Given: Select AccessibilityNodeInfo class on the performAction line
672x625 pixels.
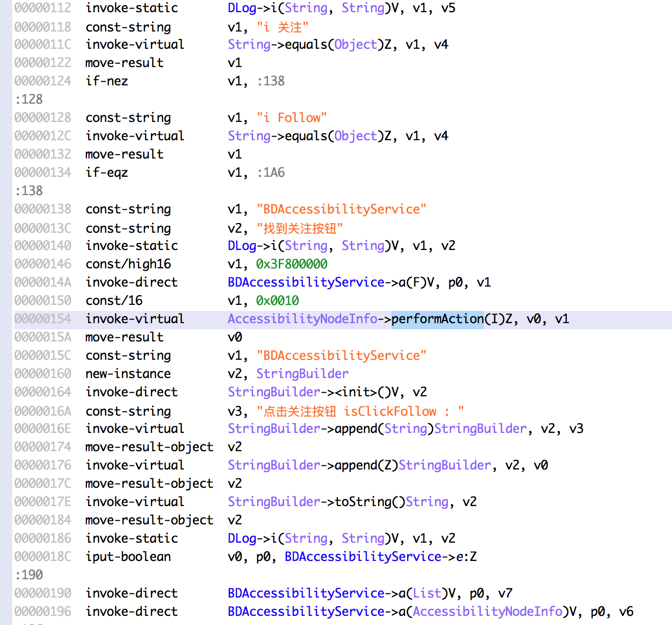Looking at the screenshot, I should [x=302, y=319].
